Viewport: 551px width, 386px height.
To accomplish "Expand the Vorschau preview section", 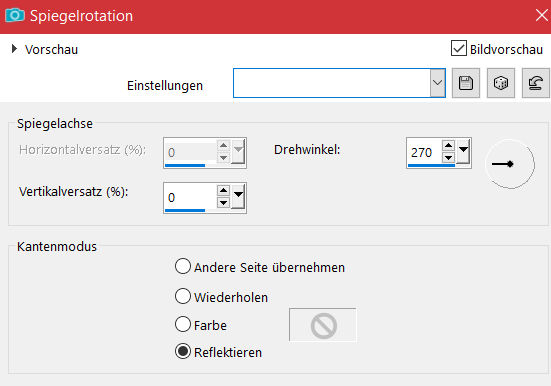I will coord(14,49).
